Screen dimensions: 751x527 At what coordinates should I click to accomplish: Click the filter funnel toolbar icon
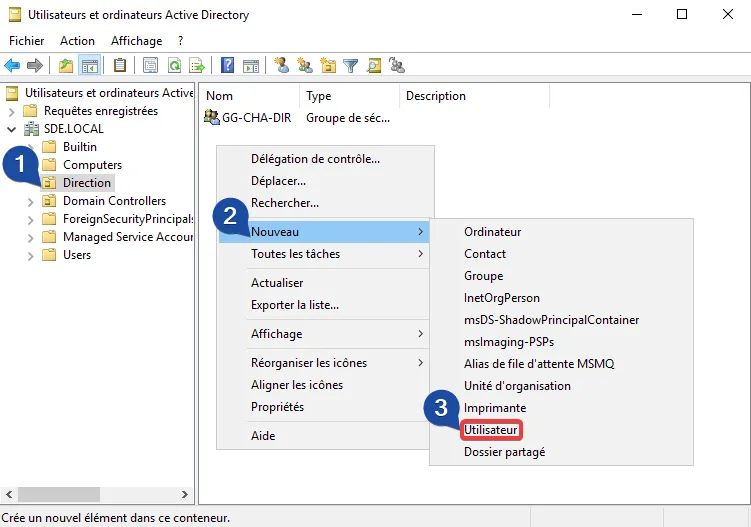tap(351, 66)
